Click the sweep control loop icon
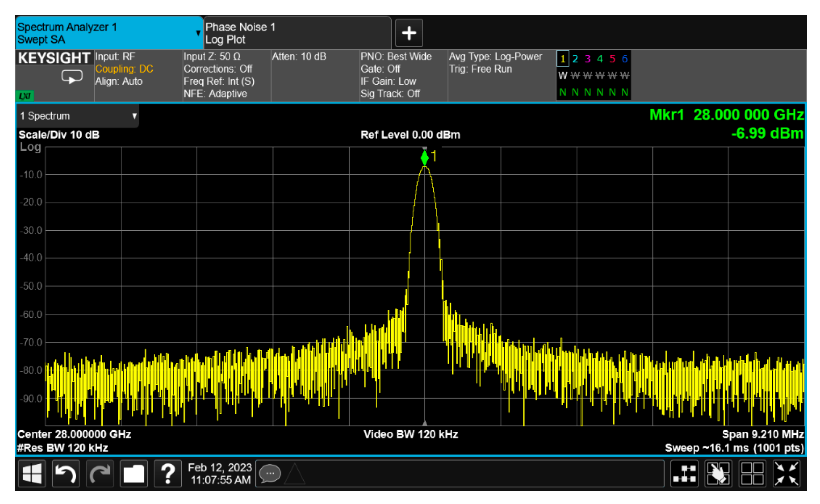 [x=72, y=77]
